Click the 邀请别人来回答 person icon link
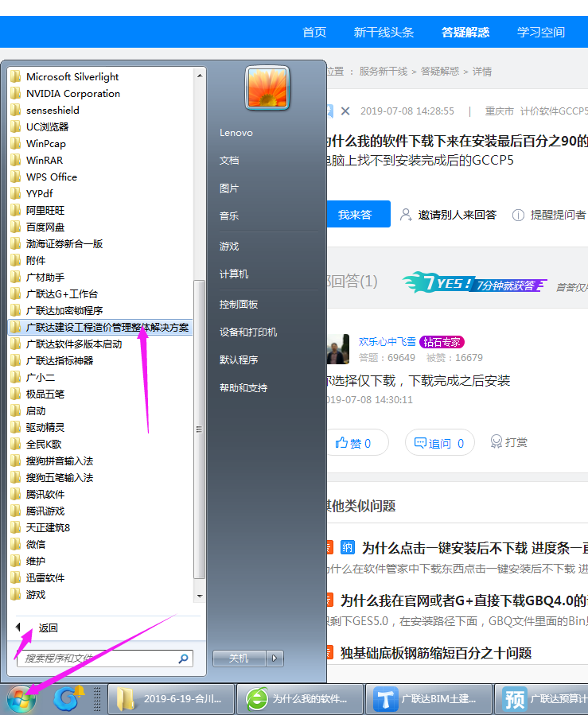 coord(448,215)
